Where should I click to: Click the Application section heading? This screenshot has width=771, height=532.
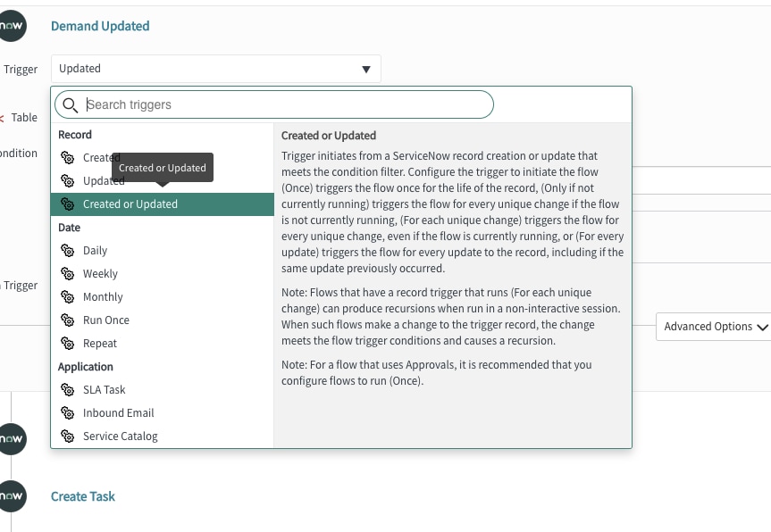pyautogui.click(x=86, y=367)
